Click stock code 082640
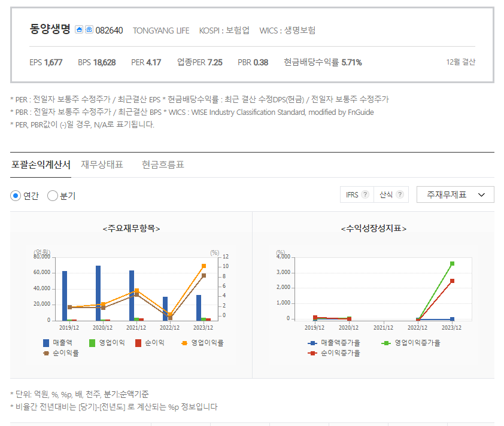This screenshot has width=504, height=426. click(x=109, y=31)
